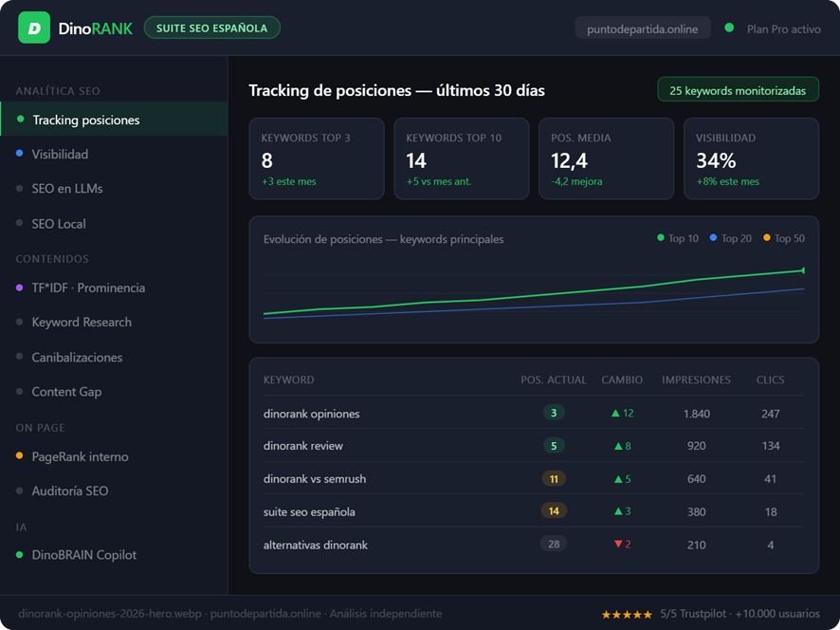Launch DinoBRAIN Copilot
This screenshot has width=840, height=630.
114,555
